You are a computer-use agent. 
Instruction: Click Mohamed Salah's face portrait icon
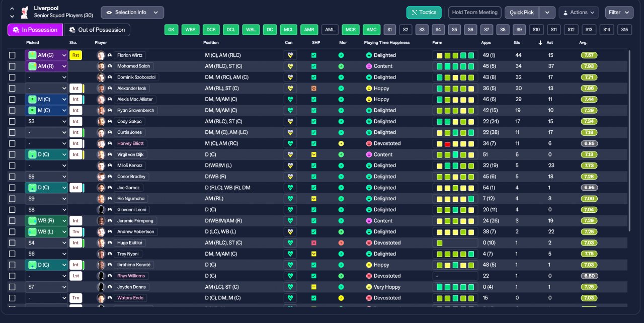[x=101, y=66]
